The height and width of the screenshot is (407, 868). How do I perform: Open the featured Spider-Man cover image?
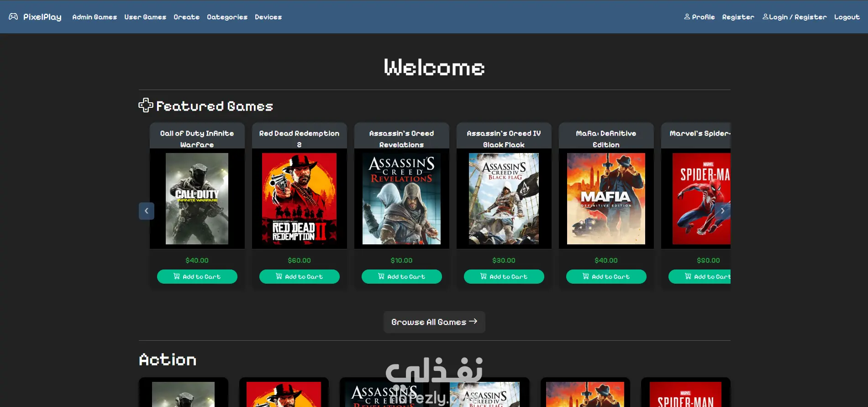(x=701, y=199)
